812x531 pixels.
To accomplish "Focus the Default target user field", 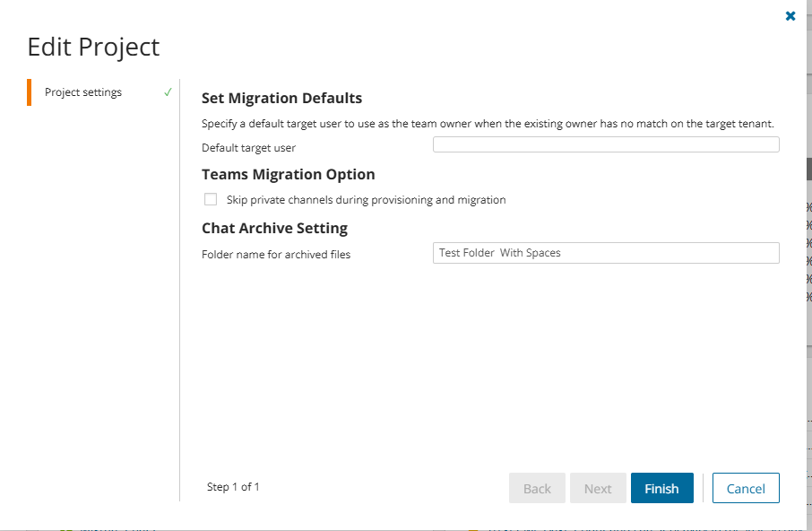I will click(605, 145).
